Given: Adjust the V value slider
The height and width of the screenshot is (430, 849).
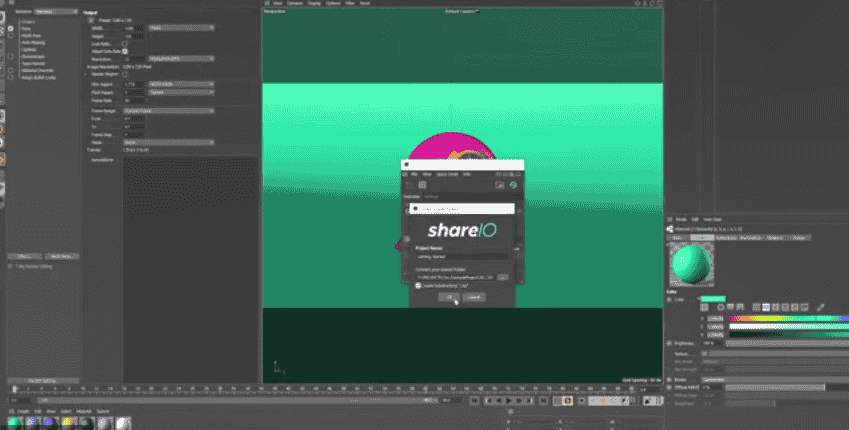Looking at the screenshot, I should coord(789,335).
